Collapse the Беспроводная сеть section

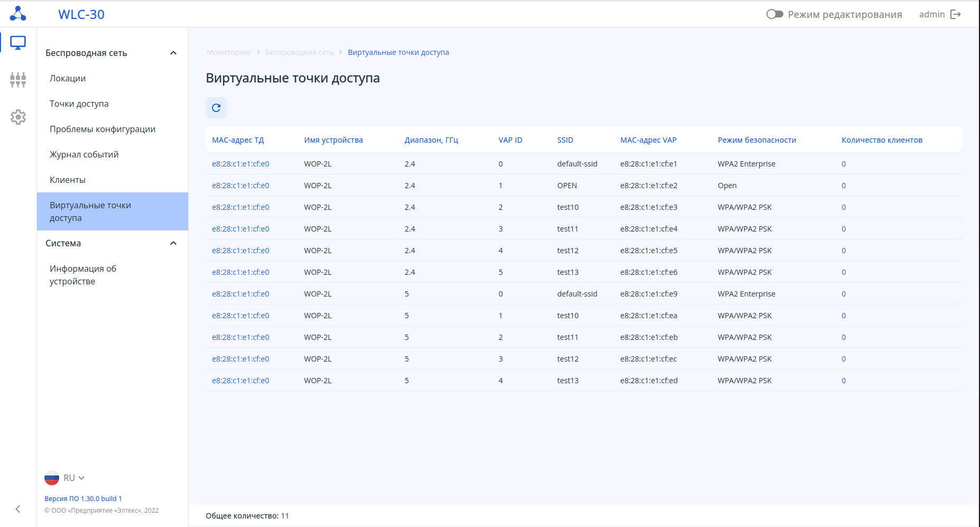pyautogui.click(x=173, y=53)
